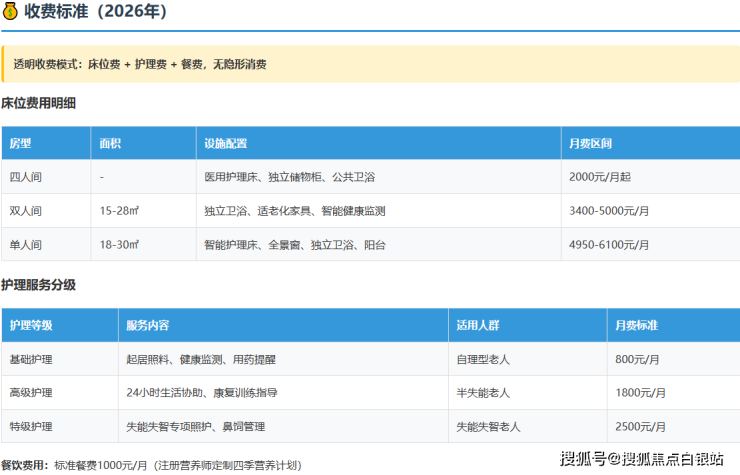Click 智能护理床、全景窗 facilities cell
The height and width of the screenshot is (475, 740).
tap(294, 245)
